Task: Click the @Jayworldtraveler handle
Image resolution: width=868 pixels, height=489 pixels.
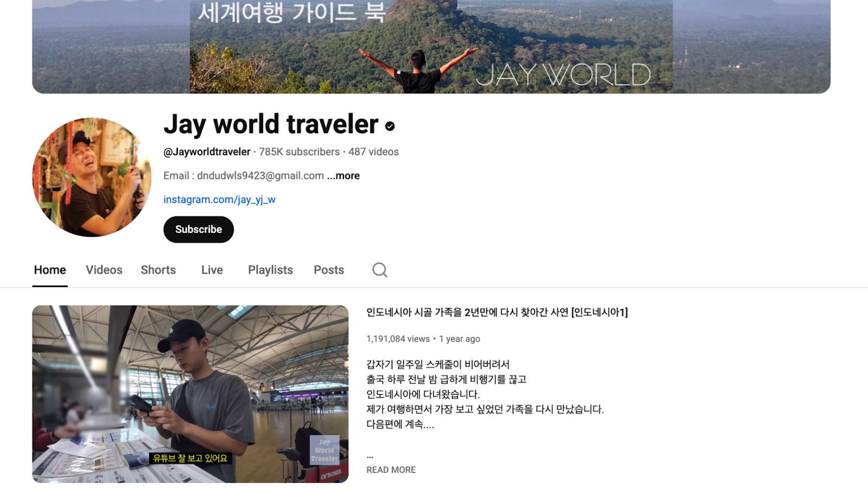Action: (x=207, y=152)
